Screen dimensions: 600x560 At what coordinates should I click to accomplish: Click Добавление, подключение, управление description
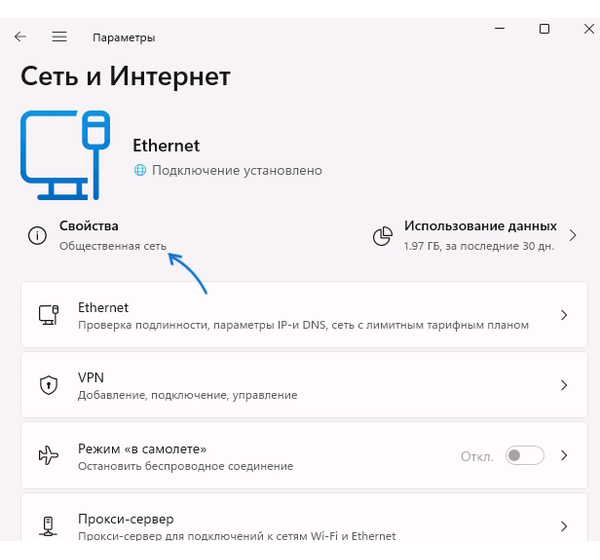188,395
